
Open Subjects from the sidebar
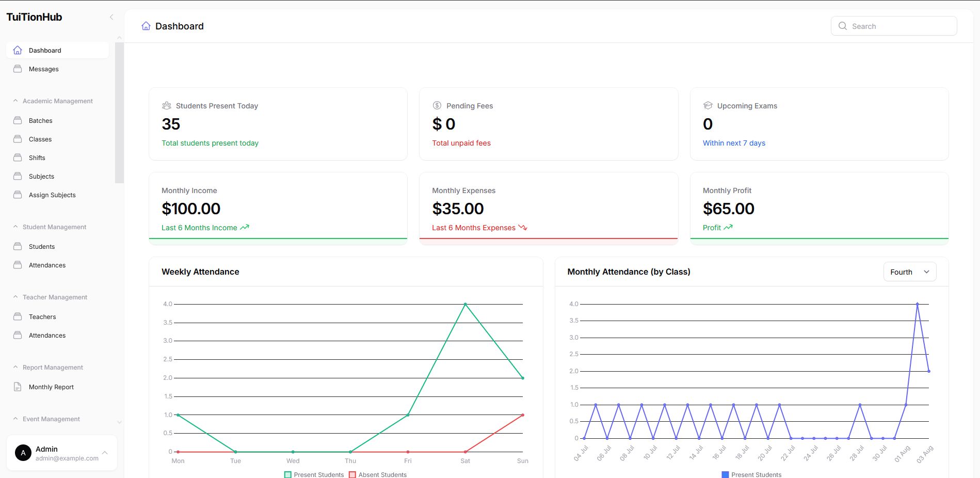(x=41, y=176)
